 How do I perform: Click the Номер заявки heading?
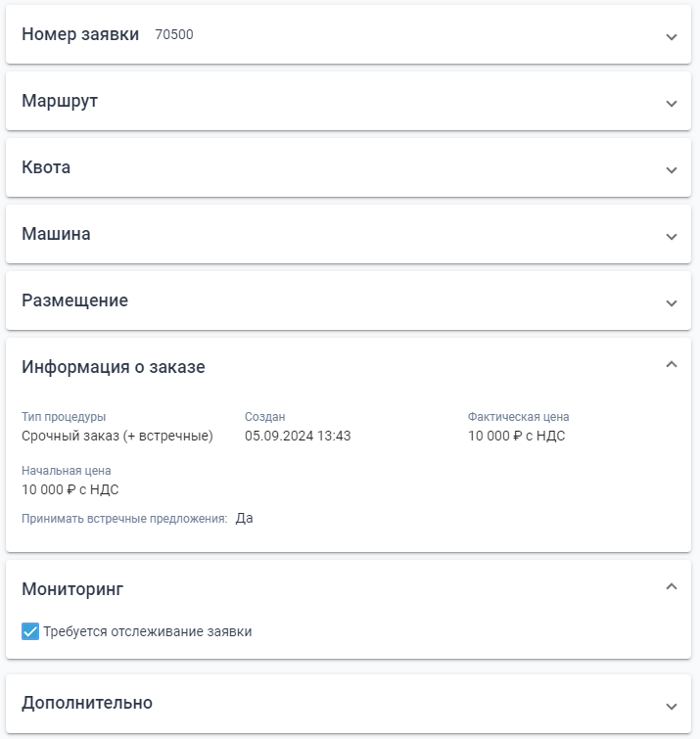point(80,34)
